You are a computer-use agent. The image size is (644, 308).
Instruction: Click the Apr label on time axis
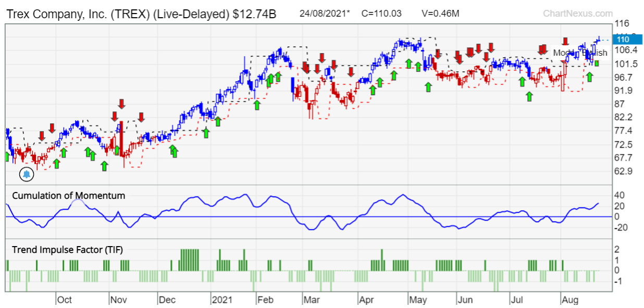(367, 300)
